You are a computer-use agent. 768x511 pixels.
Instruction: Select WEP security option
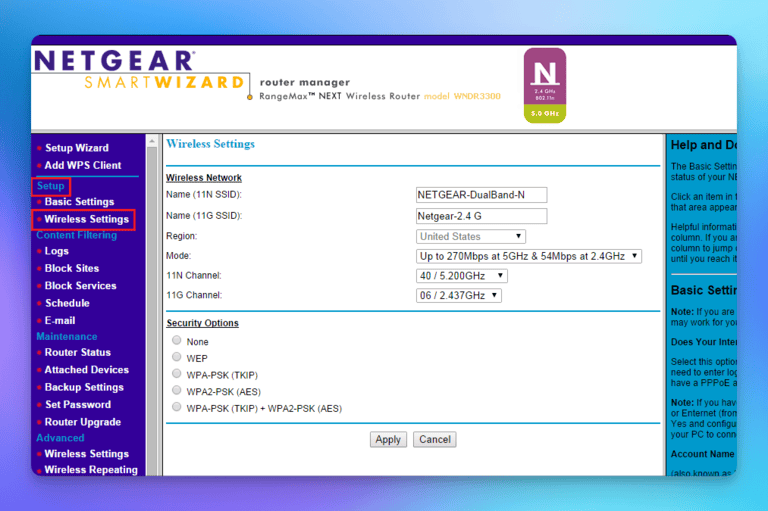pos(177,357)
